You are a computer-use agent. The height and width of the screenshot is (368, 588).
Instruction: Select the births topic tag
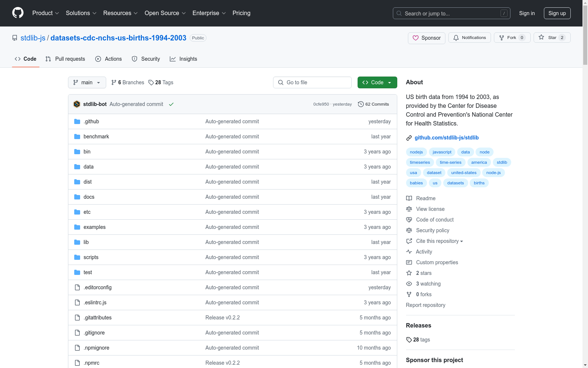pyautogui.click(x=479, y=183)
